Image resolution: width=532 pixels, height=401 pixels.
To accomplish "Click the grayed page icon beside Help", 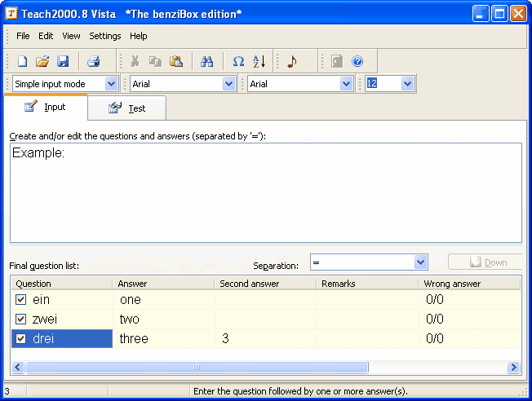I will pyautogui.click(x=337, y=61).
